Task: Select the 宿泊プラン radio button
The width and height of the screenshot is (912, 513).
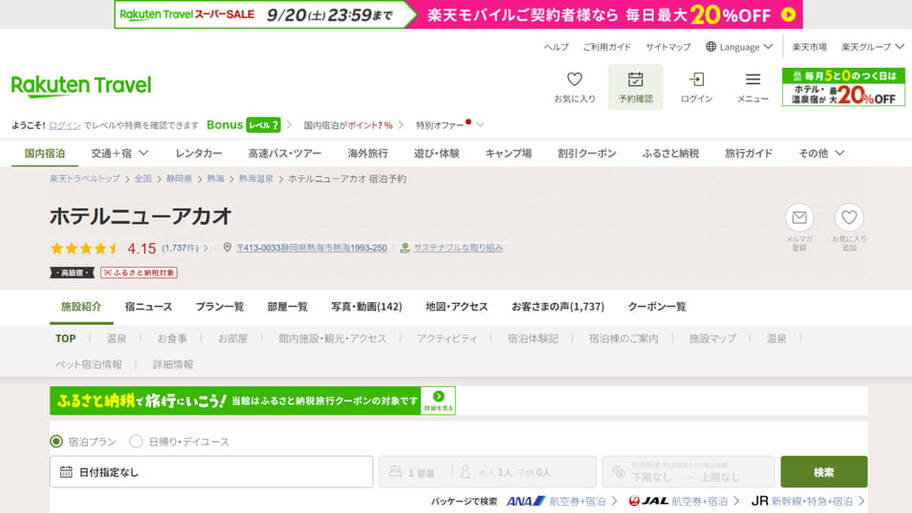Action: pyautogui.click(x=56, y=441)
